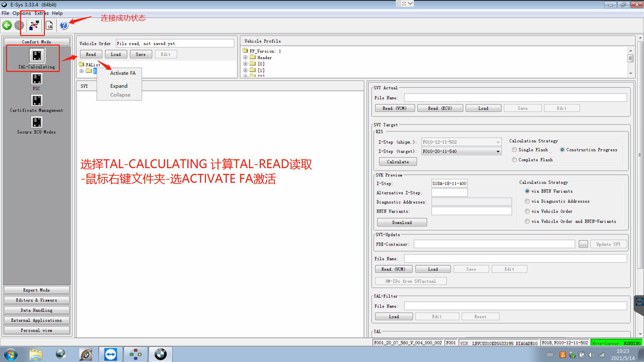Choose the plain via Vehicle Order strategy

click(527, 211)
